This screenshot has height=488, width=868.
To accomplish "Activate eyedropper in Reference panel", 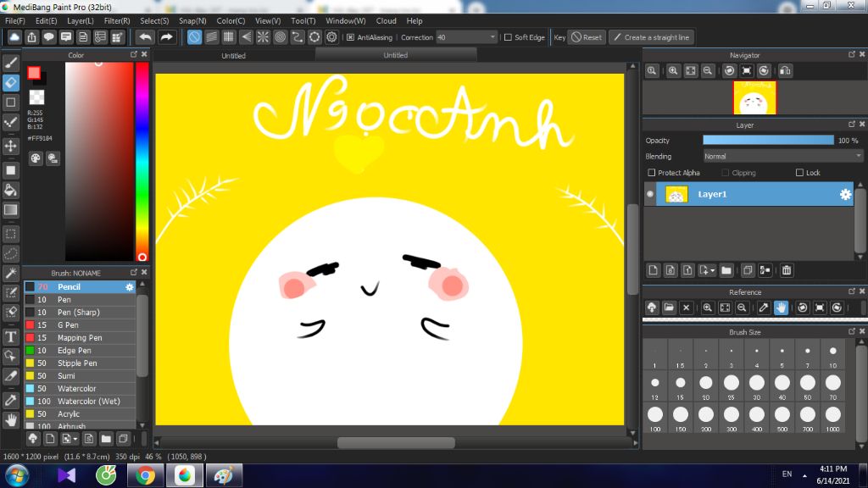I will (x=764, y=308).
